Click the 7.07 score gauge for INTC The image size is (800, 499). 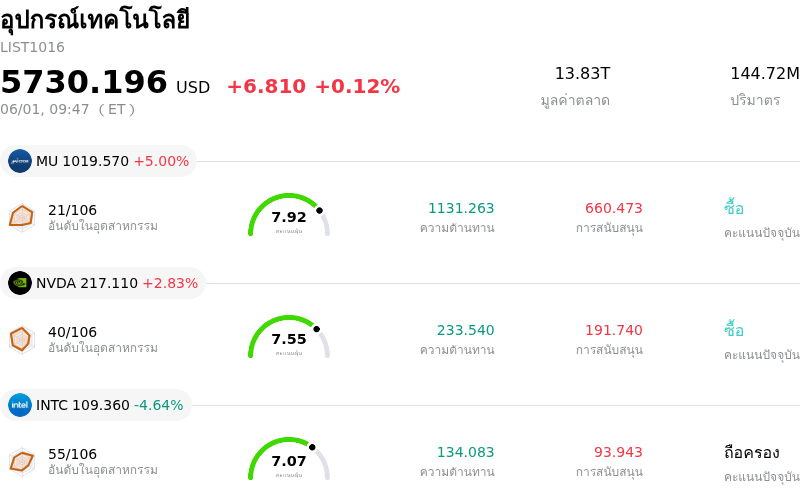pos(289,459)
